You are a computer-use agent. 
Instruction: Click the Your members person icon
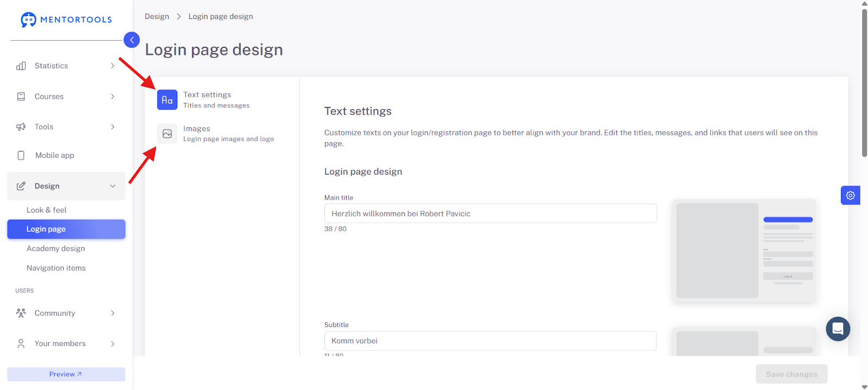tap(21, 343)
